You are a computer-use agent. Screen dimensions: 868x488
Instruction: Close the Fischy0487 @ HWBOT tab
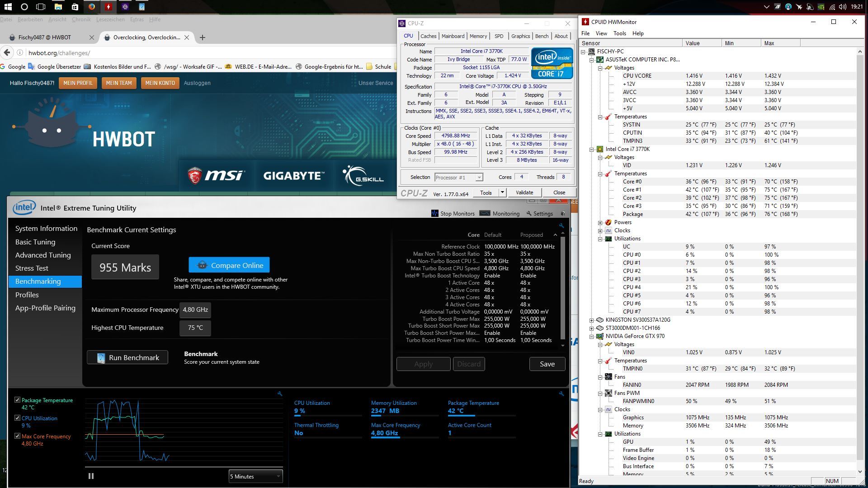(x=92, y=38)
